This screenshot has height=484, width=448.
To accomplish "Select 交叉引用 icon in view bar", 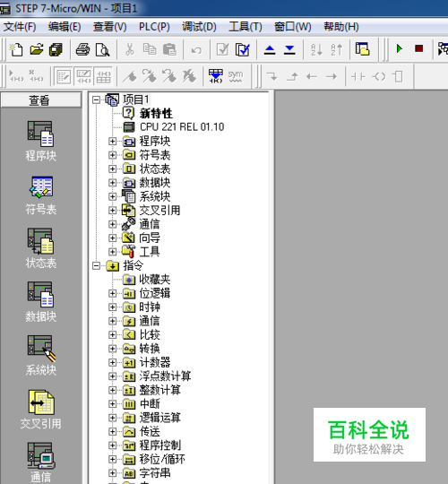I will [x=40, y=410].
